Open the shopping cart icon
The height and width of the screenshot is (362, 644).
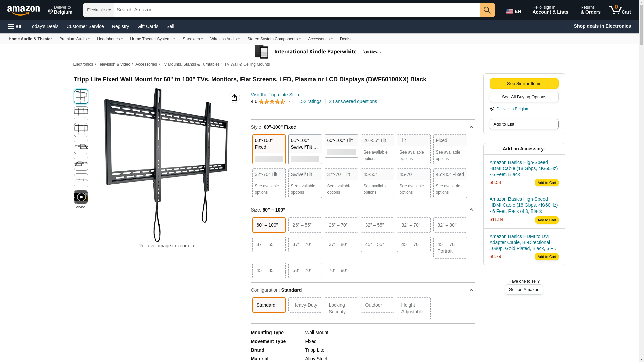tap(620, 10)
